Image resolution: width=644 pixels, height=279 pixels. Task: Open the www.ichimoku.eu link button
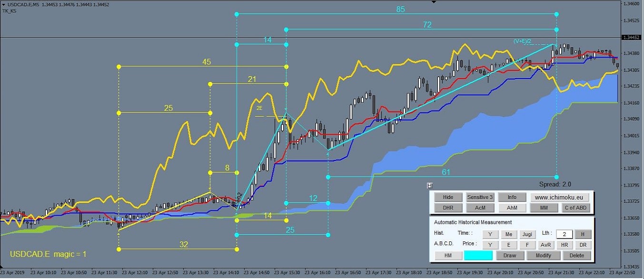coord(560,197)
